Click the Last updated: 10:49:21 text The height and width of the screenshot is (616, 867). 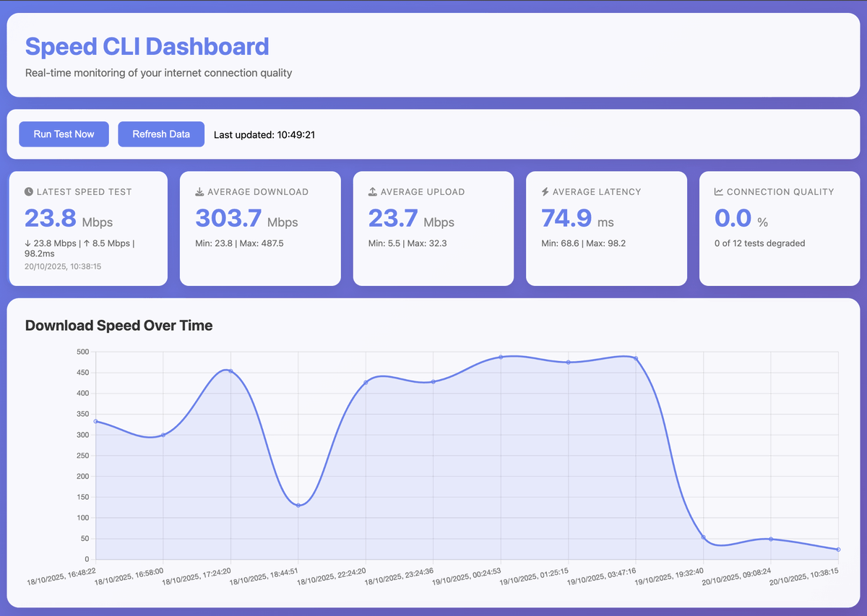point(264,134)
